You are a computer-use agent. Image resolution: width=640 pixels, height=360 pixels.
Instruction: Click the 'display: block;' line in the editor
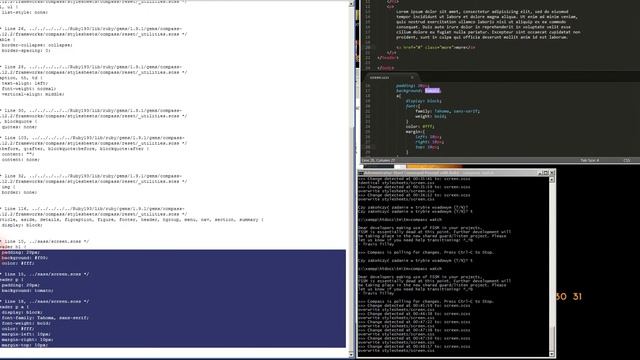pos(424,101)
